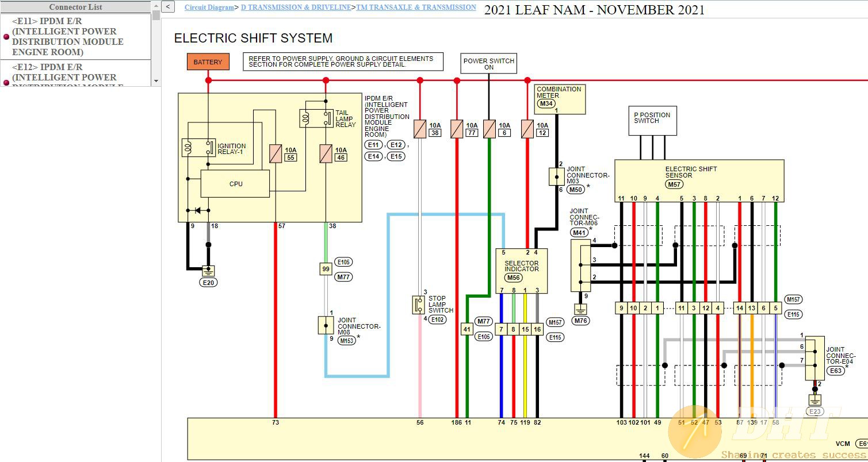Image resolution: width=868 pixels, height=462 pixels.
Task: Open the E14 connector label
Action: (x=374, y=156)
